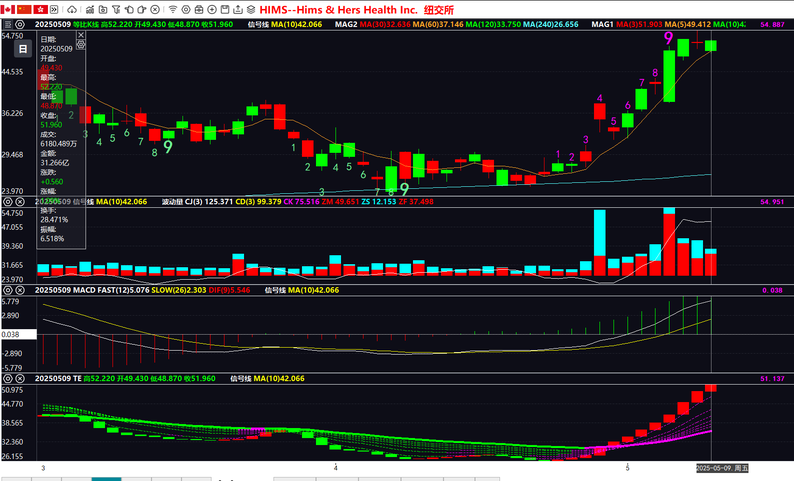The height and width of the screenshot is (481, 794).
Task: Click the 纽交所 exchange label
Action: coord(439,10)
